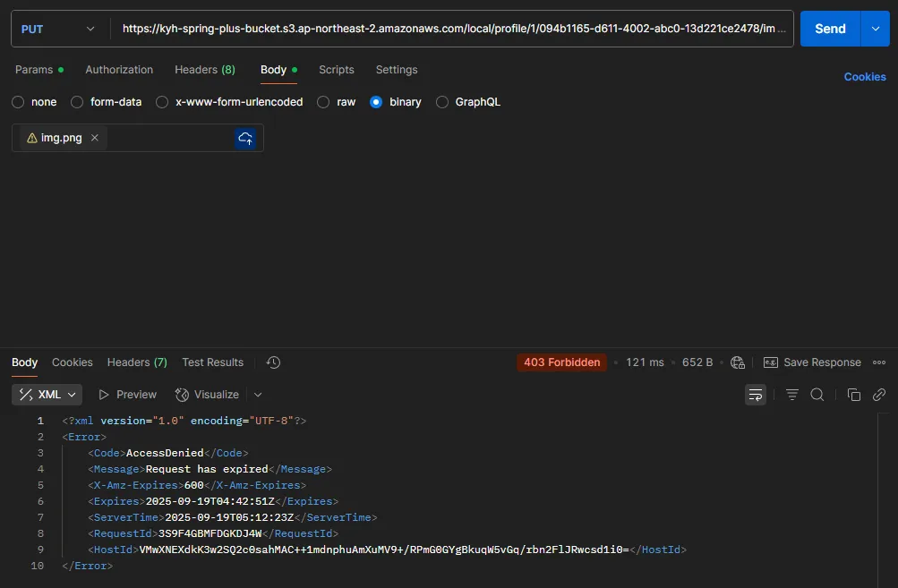Switch to the Authorization tab

(119, 70)
